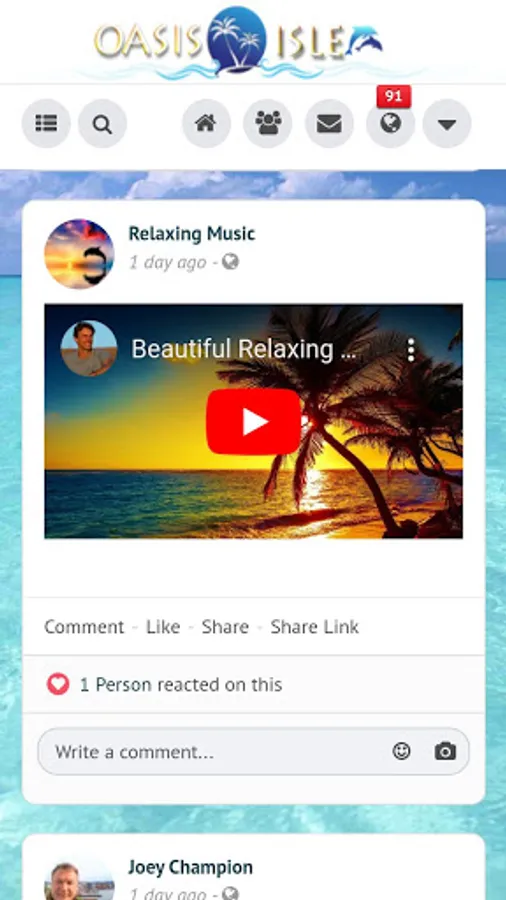Open the list menu icon

pos(46,123)
